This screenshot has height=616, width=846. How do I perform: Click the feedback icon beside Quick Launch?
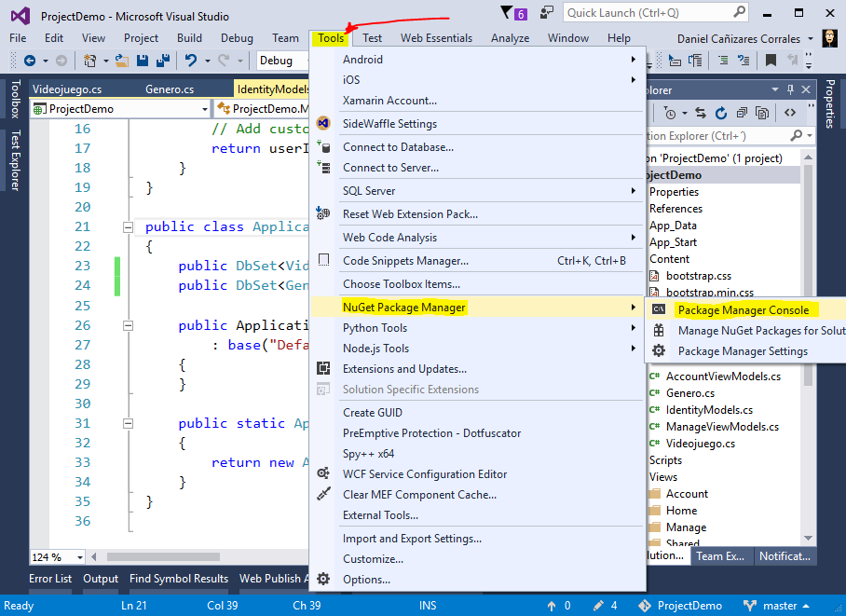(x=547, y=13)
